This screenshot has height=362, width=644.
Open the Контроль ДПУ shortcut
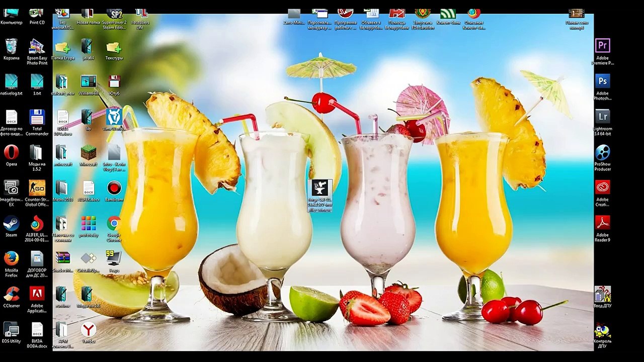(602, 335)
